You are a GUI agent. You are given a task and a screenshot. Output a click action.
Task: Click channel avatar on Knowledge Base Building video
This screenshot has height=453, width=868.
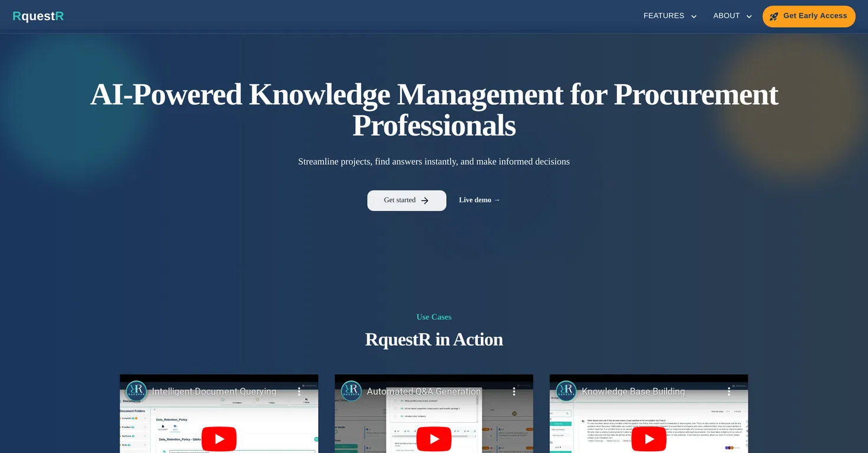pos(566,391)
